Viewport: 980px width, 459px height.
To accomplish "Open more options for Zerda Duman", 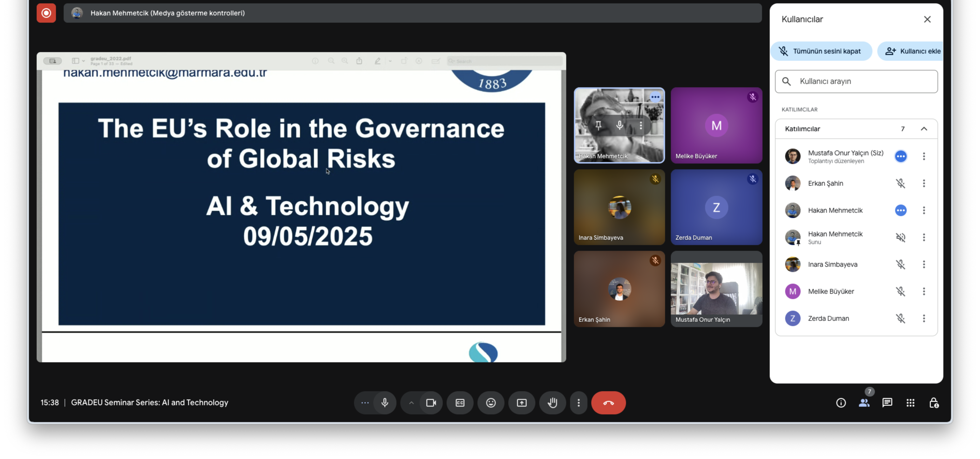I will point(924,319).
